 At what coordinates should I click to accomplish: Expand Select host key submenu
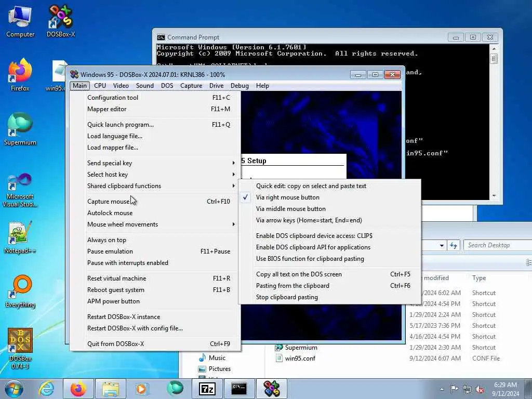155,175
